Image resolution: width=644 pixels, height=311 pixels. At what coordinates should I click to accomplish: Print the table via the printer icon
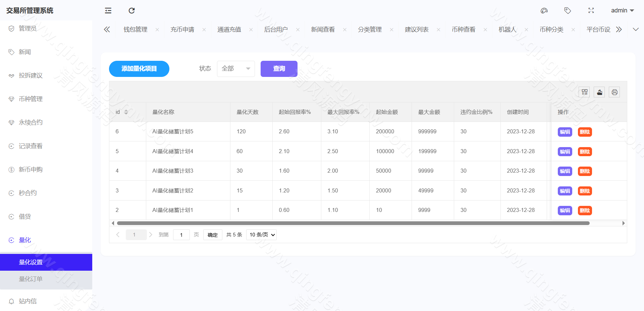click(614, 92)
